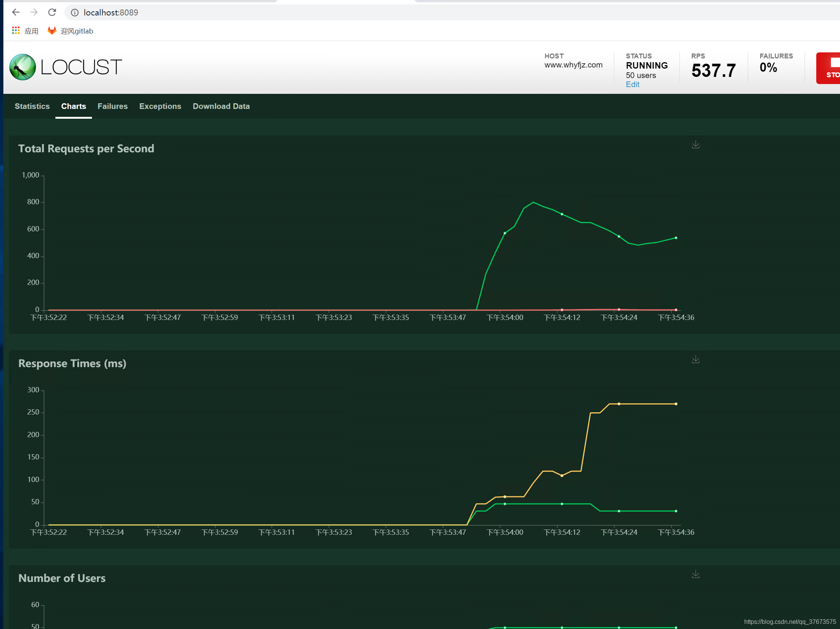The height and width of the screenshot is (629, 840).
Task: Open the apps grid bookmark icon
Action: tap(15, 31)
